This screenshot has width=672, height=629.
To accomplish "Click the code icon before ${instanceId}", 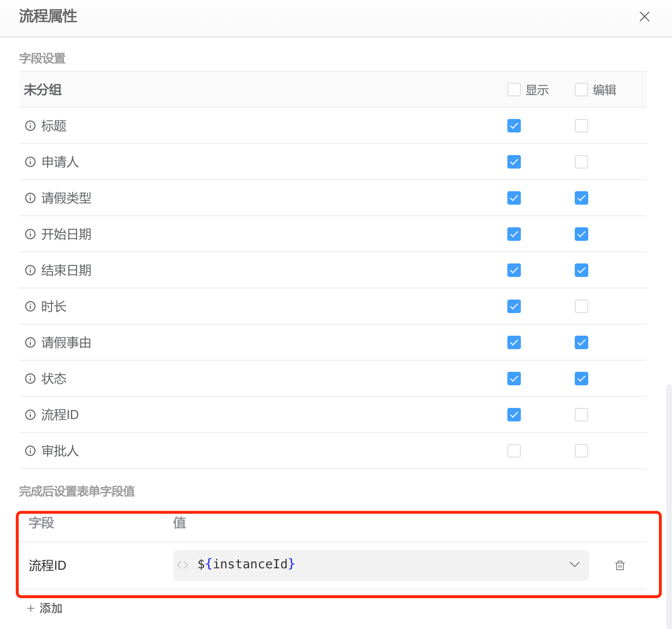I will 183,565.
